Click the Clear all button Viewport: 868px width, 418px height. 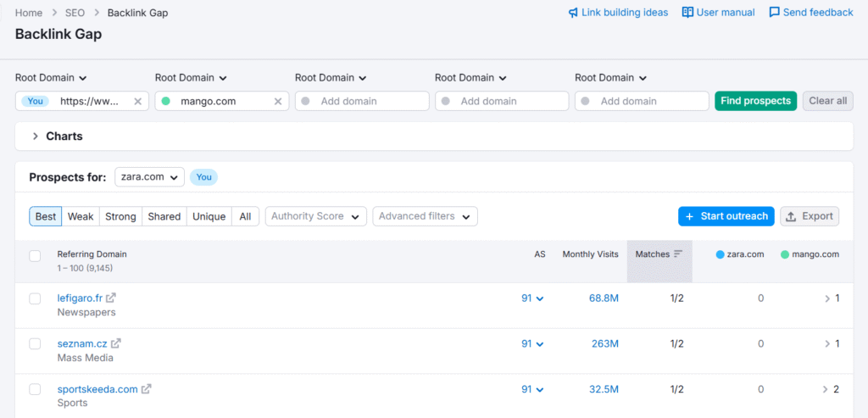[x=828, y=101]
